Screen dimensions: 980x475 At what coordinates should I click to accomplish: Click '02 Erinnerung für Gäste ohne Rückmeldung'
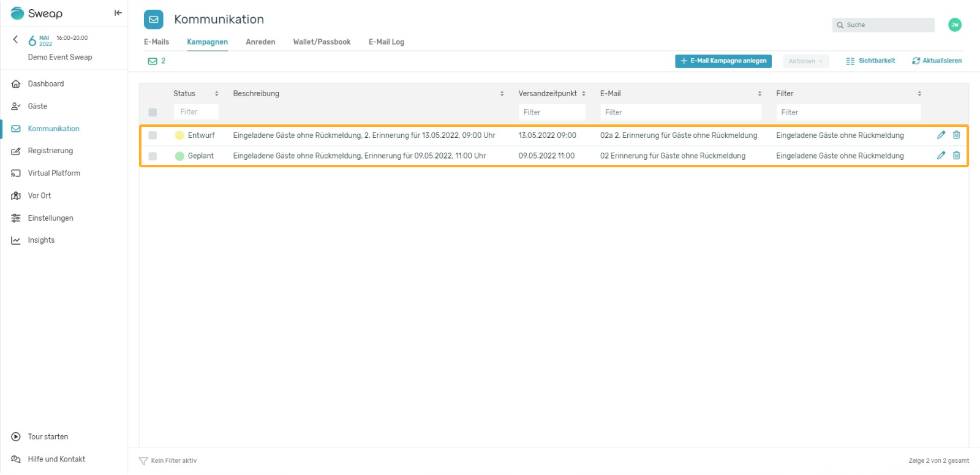click(673, 156)
